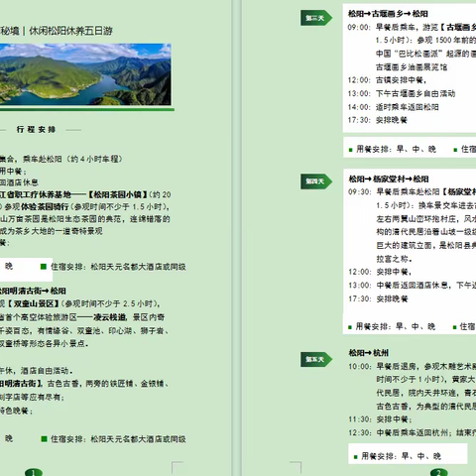Click the title '休闲松阳休养五日游'

tap(70, 31)
